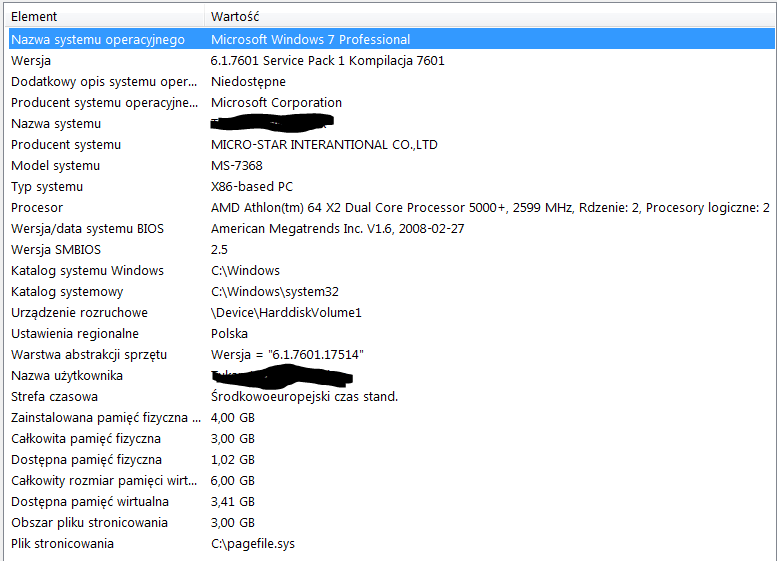Select the Wersja SMBIOS row
The height and width of the screenshot is (561, 777).
[x=56, y=249]
